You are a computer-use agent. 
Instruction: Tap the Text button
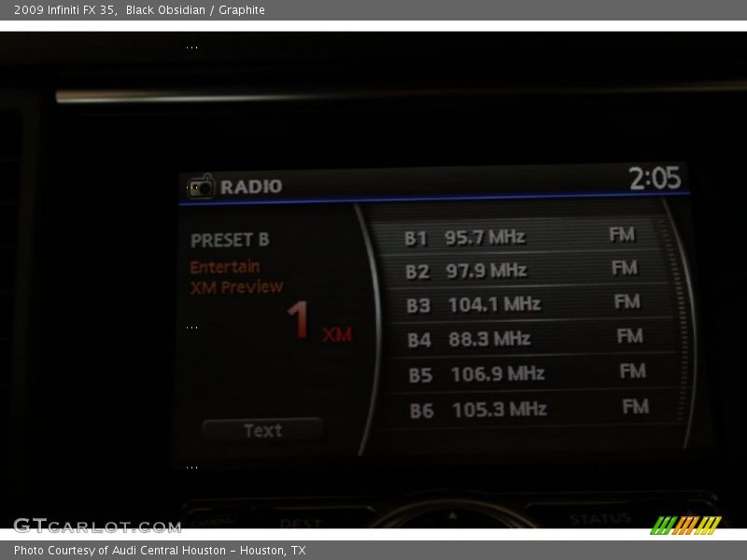263,430
